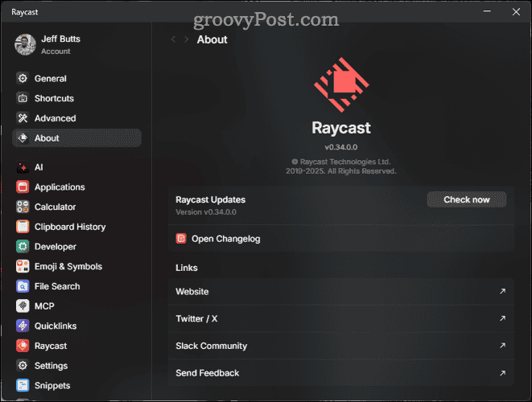This screenshot has width=532, height=402.
Task: Click the v0.34.0.0 version text
Action: [341, 147]
